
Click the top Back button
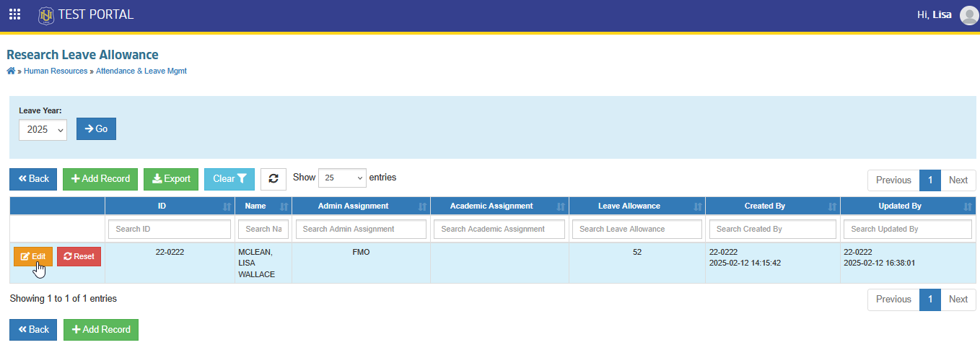click(33, 179)
